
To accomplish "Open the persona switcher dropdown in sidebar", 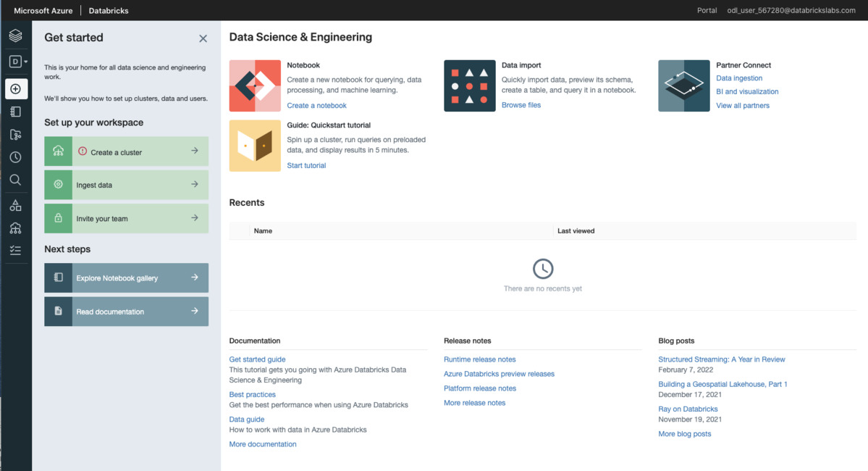I will (17, 62).
